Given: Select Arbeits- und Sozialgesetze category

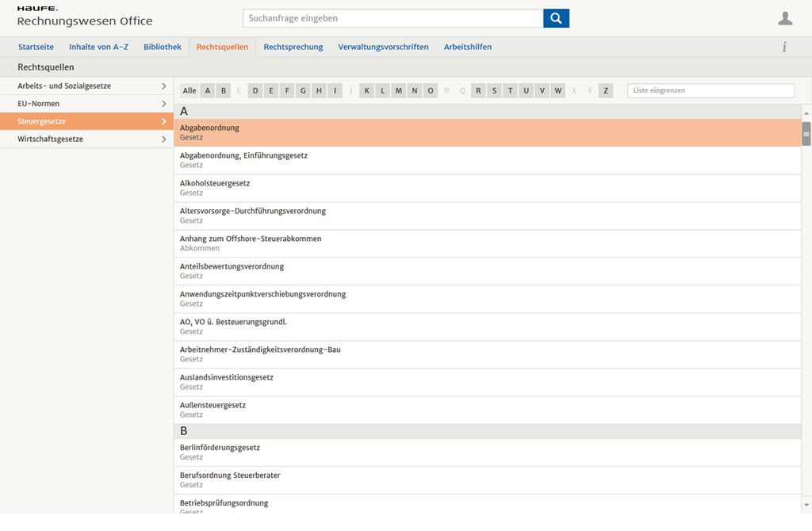Looking at the screenshot, I should click(86, 86).
